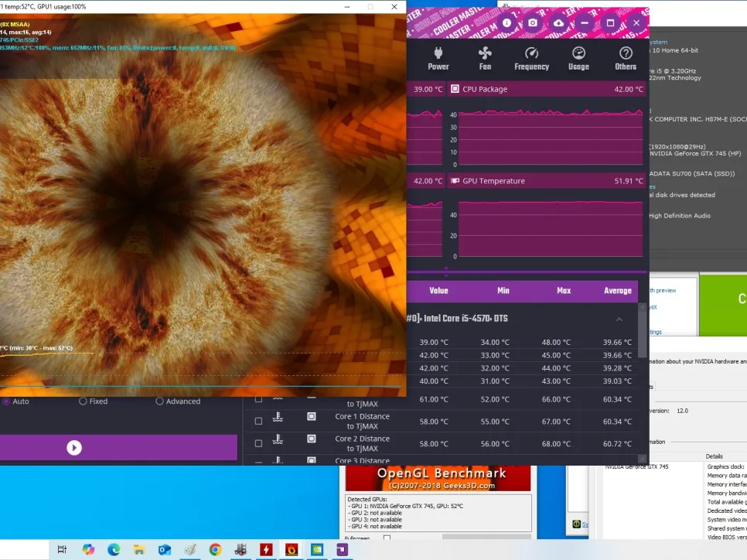Select the Advanced radio option
This screenshot has height=560, width=747.
pyautogui.click(x=159, y=401)
